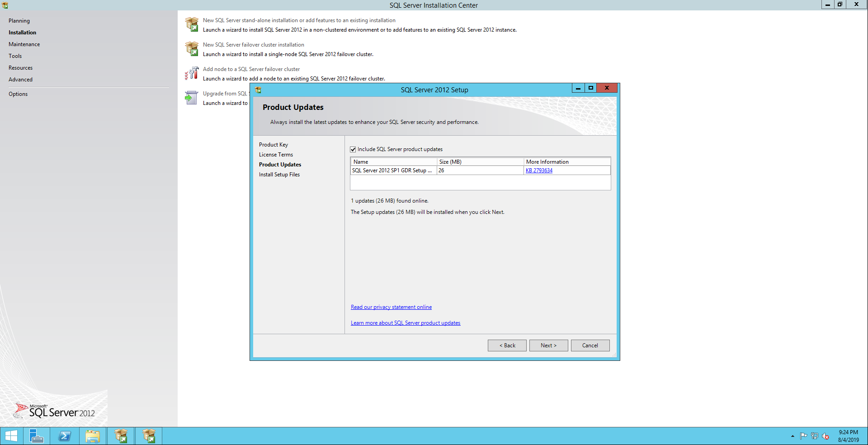Click the stand-alone installation box icon
The width and height of the screenshot is (868, 445).
(192, 24)
